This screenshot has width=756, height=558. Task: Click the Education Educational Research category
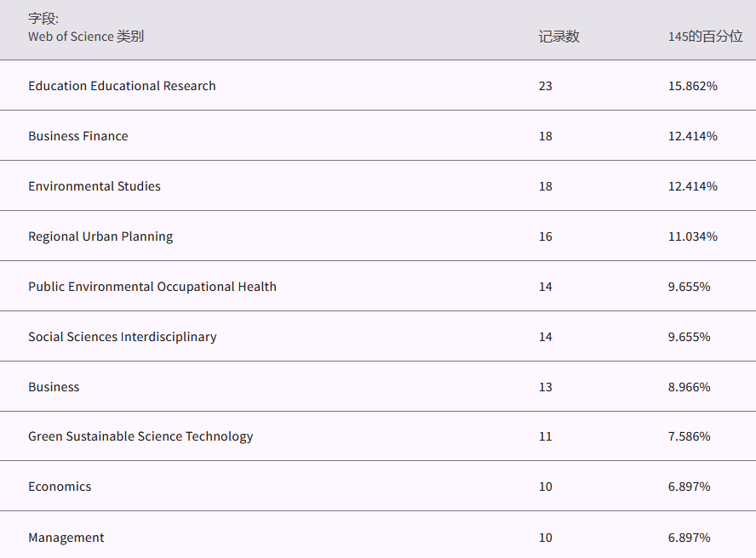122,86
